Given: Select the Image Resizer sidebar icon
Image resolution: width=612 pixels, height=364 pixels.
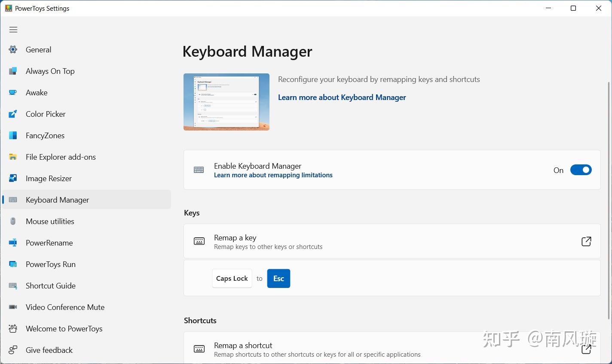Looking at the screenshot, I should pyautogui.click(x=13, y=179).
